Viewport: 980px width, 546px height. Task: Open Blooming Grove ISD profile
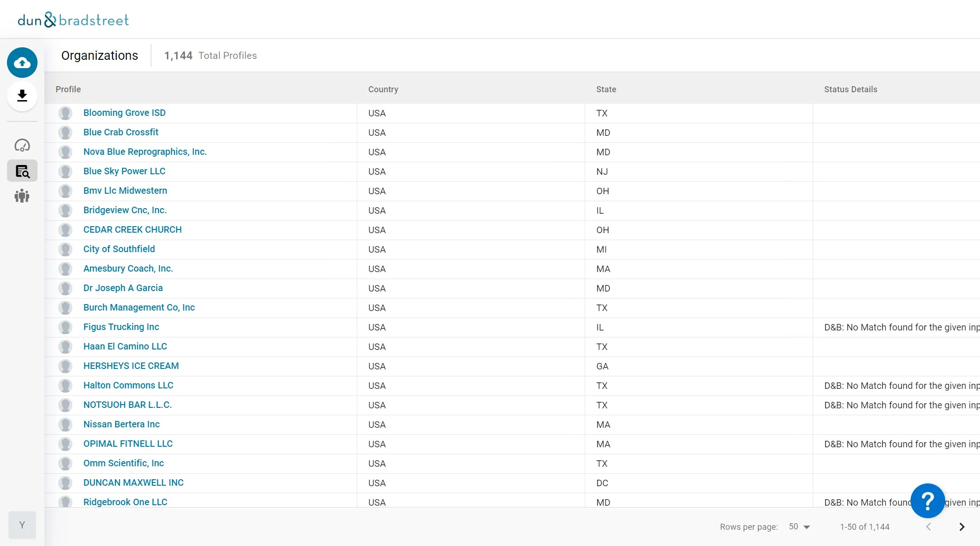click(124, 113)
